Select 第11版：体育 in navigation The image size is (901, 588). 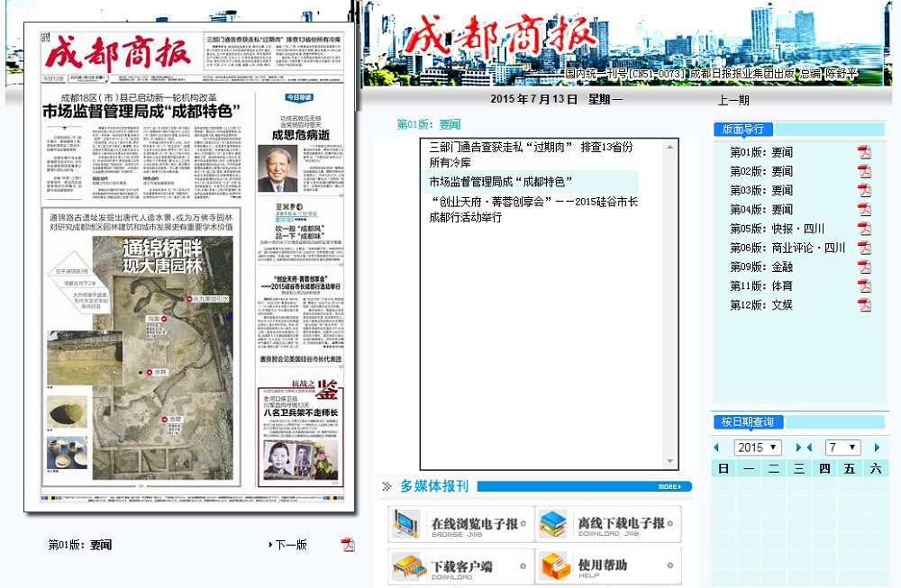760,285
